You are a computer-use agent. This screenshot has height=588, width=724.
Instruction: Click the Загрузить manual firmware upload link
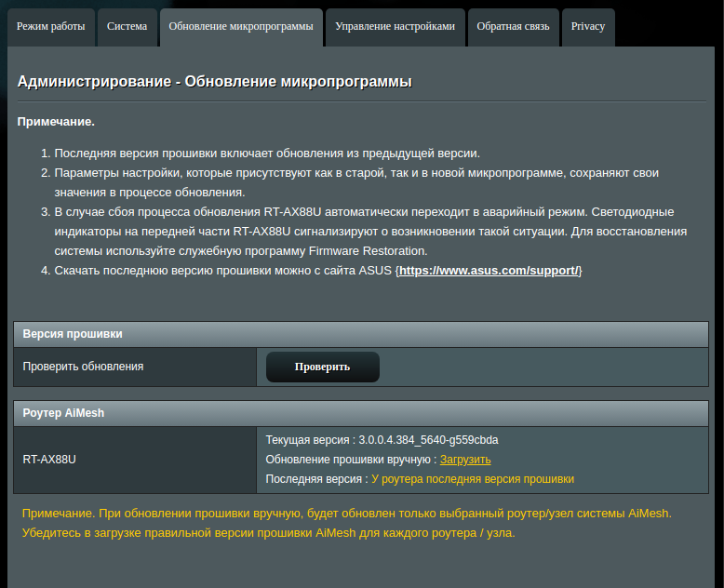point(465,460)
